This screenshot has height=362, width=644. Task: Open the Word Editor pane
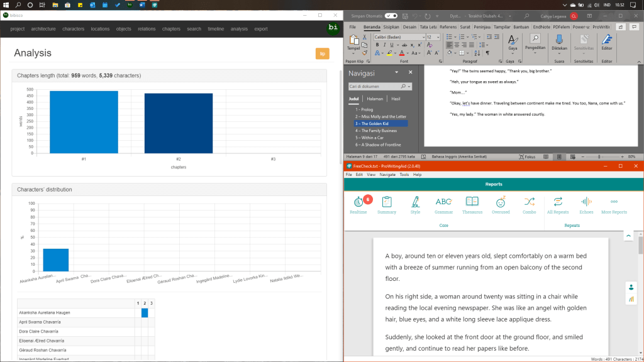[x=607, y=43]
